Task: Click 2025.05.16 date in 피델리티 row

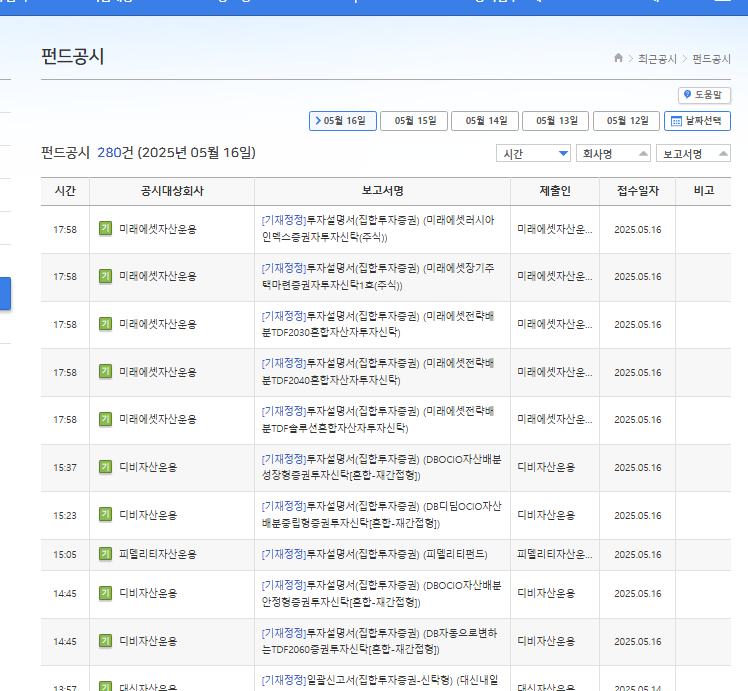Action: point(638,555)
